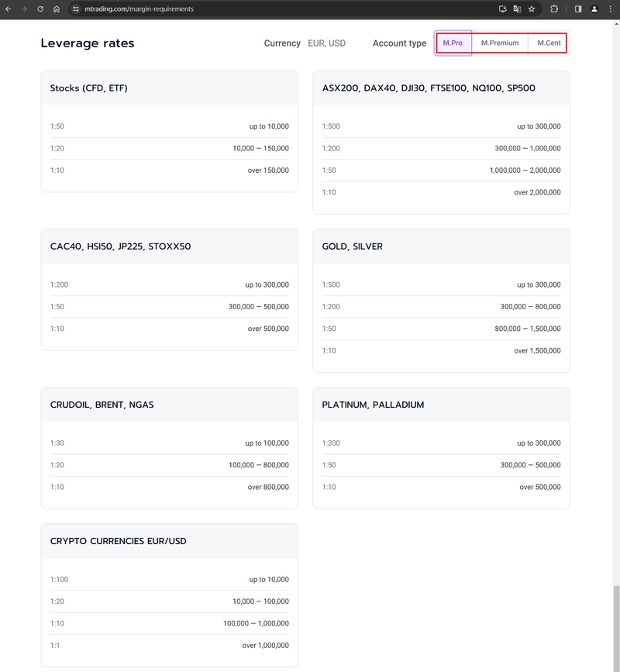This screenshot has height=672, width=620.
Task: Change the EUR, USD currency selection
Action: tap(326, 43)
